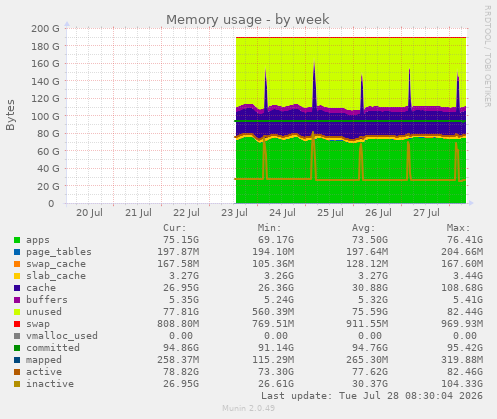
Task: Click buffers current value 5.35G
Action: tap(184, 300)
